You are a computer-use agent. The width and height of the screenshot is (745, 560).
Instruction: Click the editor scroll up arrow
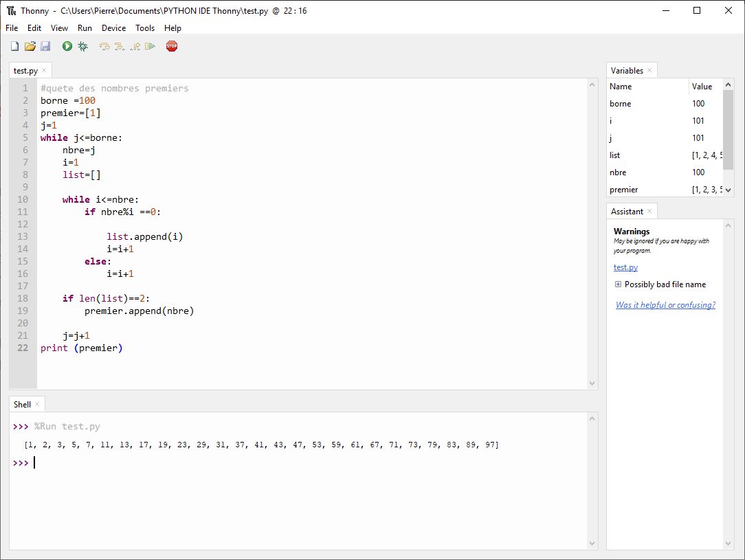point(592,85)
